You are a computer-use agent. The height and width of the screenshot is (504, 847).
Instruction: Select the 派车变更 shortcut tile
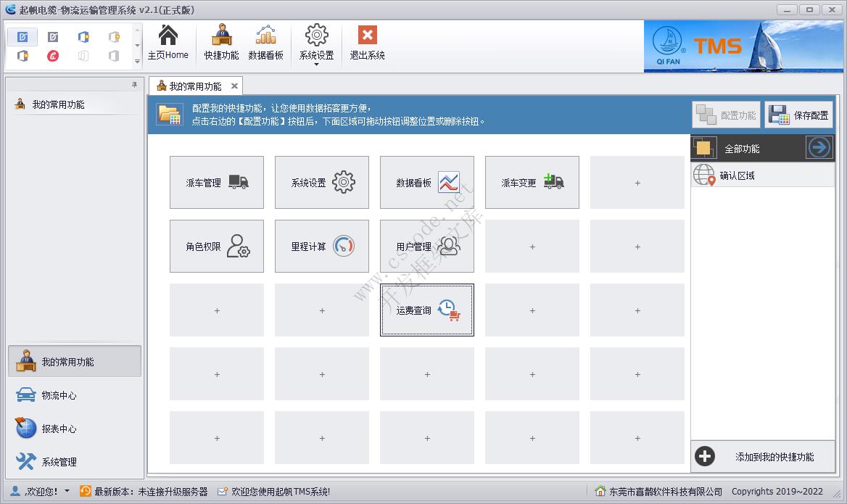point(532,183)
